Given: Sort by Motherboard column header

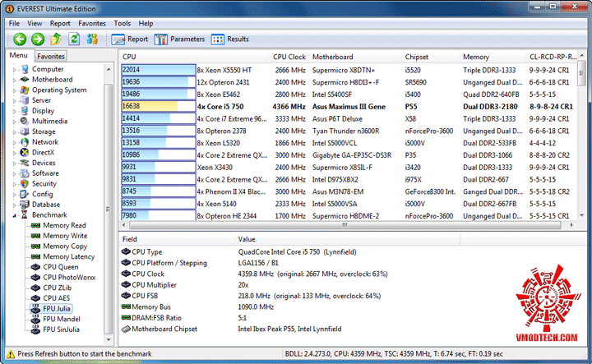Looking at the screenshot, I should coord(355,57).
